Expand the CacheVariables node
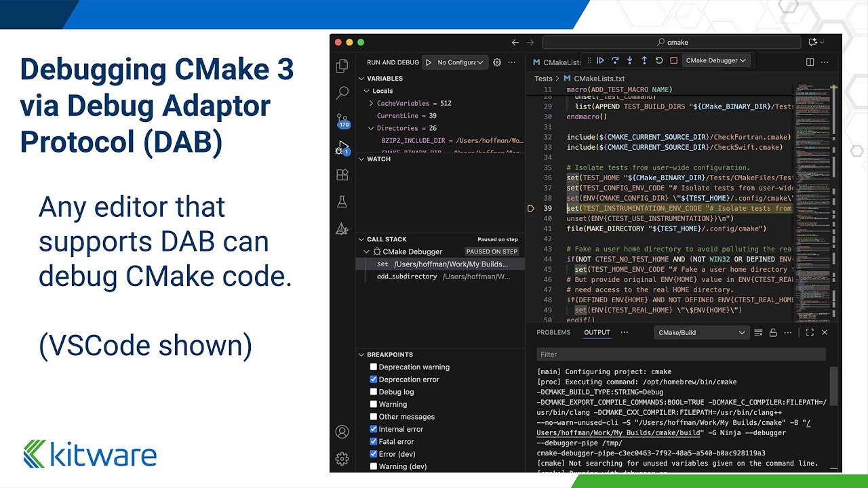Screen dimensions: 868x488 coord(371,103)
